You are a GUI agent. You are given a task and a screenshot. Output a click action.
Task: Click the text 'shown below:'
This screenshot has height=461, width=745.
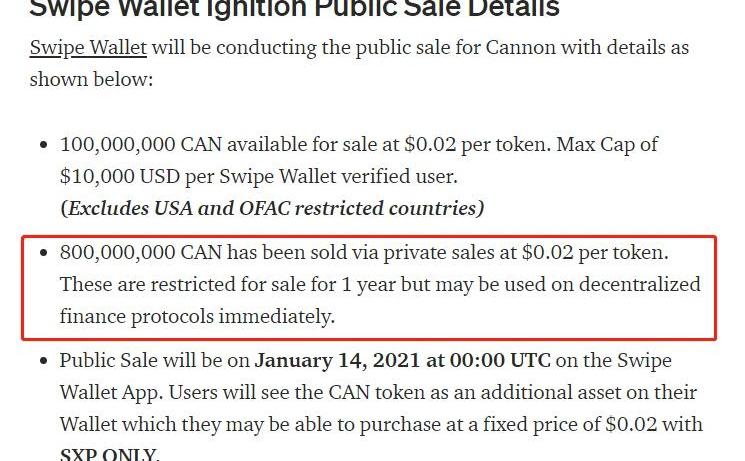point(91,79)
